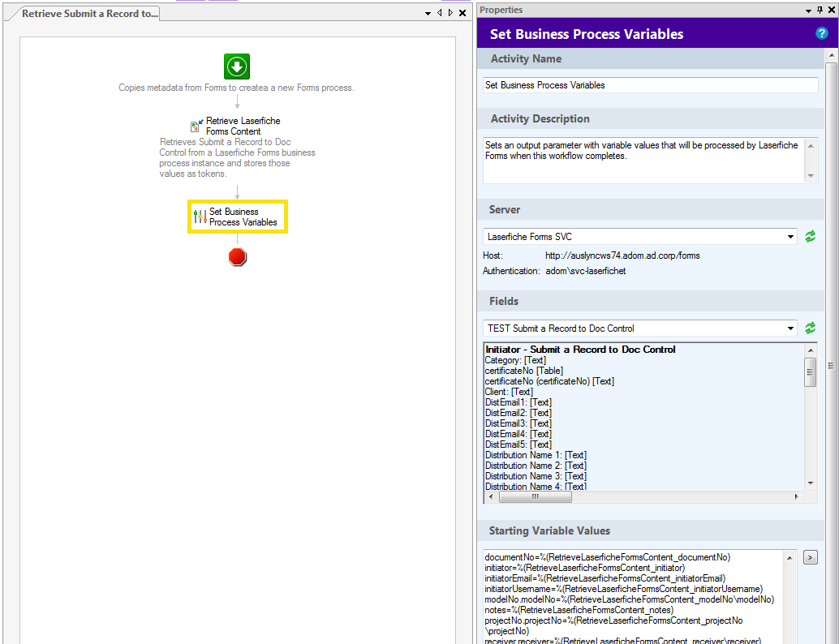Click the Properties pane splitter grip
This screenshot has width=839, height=644.
click(831, 366)
